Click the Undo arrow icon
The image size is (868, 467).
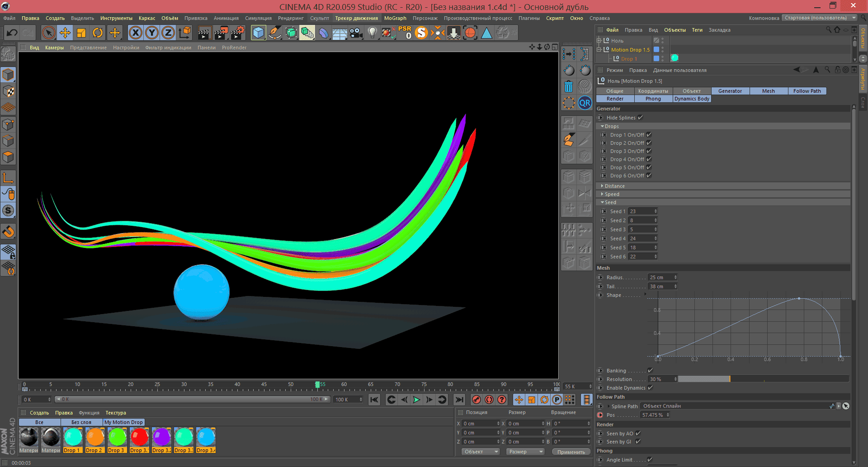click(x=12, y=33)
